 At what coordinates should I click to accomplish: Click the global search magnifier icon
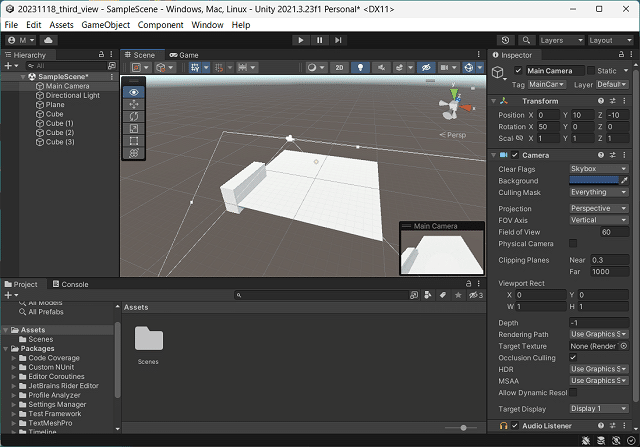(x=526, y=40)
